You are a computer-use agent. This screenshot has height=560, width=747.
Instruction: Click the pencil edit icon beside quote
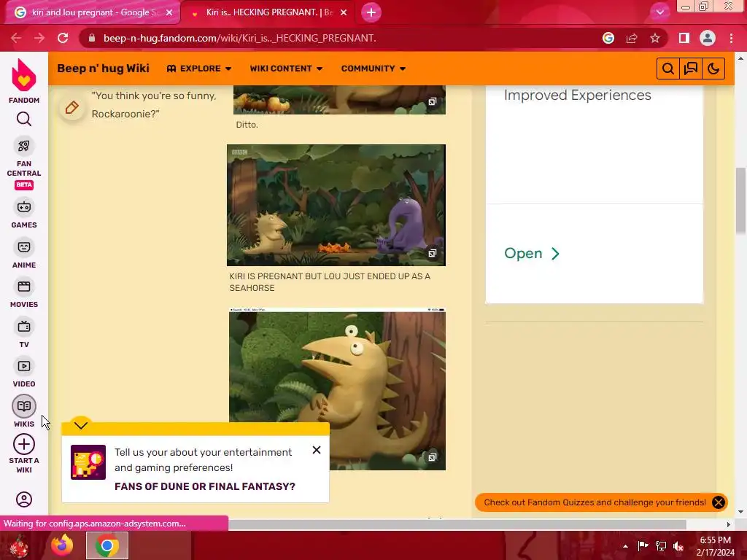click(72, 107)
